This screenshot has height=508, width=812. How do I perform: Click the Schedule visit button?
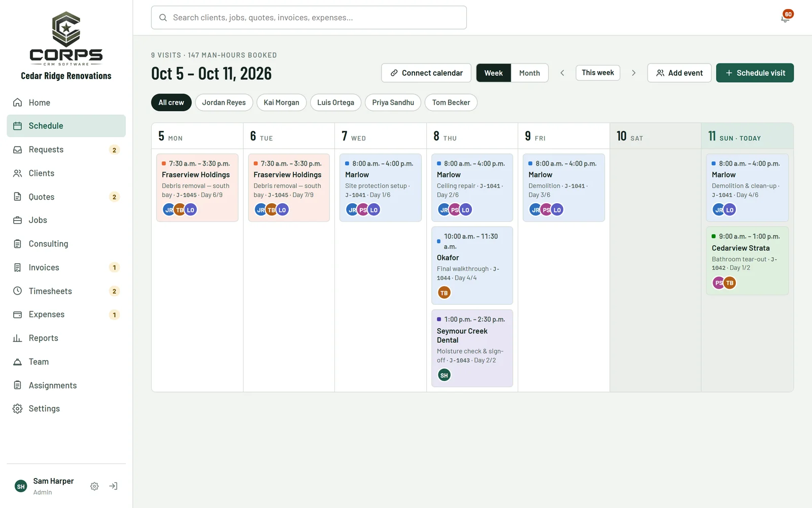click(x=755, y=73)
